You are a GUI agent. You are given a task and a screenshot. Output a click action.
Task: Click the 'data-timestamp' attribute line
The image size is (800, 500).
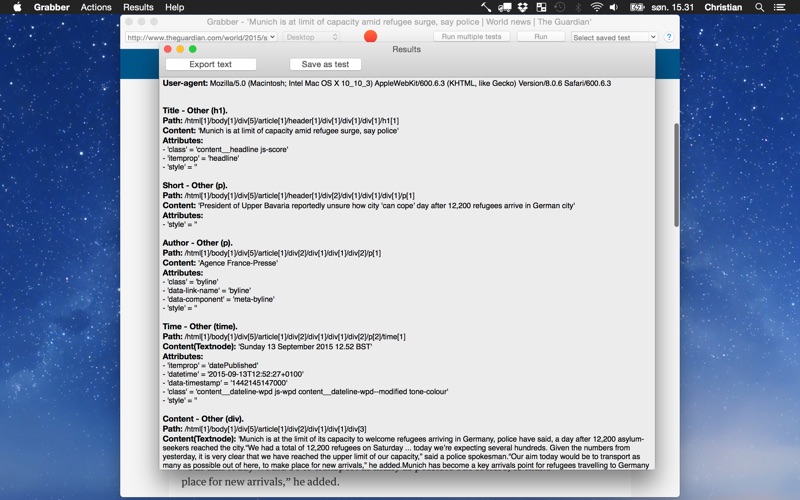coord(225,383)
